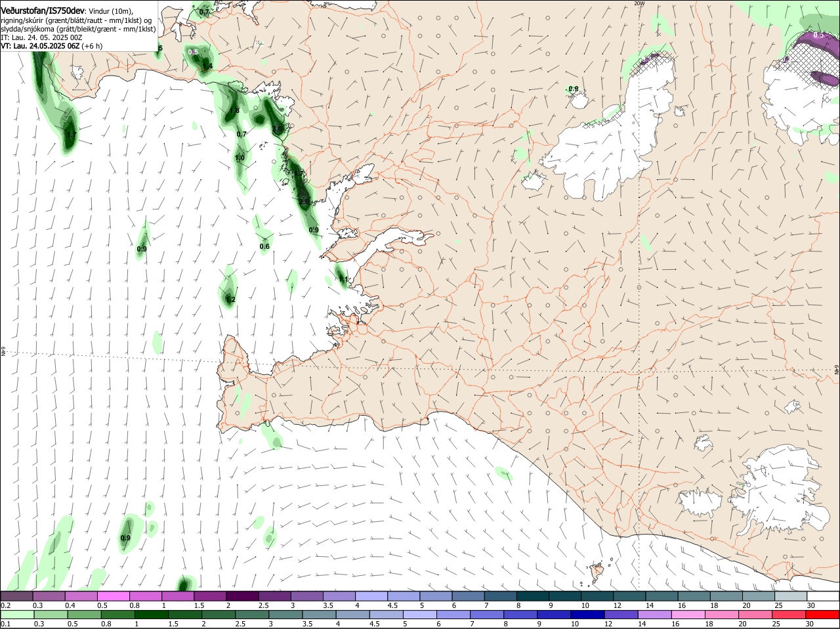This screenshot has width=840, height=629.
Task: Click the 1.4 precipitation value
Action: 208,66
